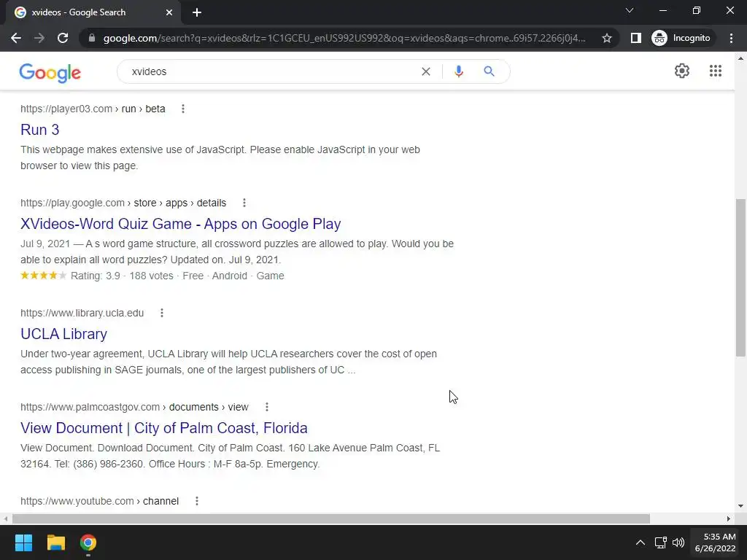The image size is (747, 560).
Task: Open more options for play.google.com result
Action: [x=244, y=203]
